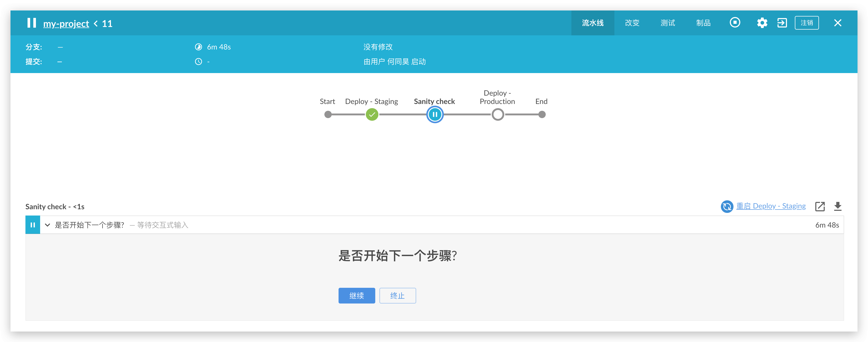This screenshot has height=342, width=868.
Task: Select the End node in pipeline graph
Action: 542,115
